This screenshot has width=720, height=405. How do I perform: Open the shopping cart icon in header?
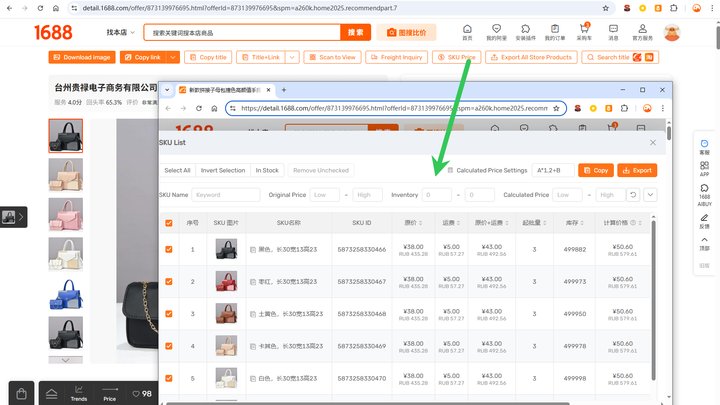tap(584, 32)
